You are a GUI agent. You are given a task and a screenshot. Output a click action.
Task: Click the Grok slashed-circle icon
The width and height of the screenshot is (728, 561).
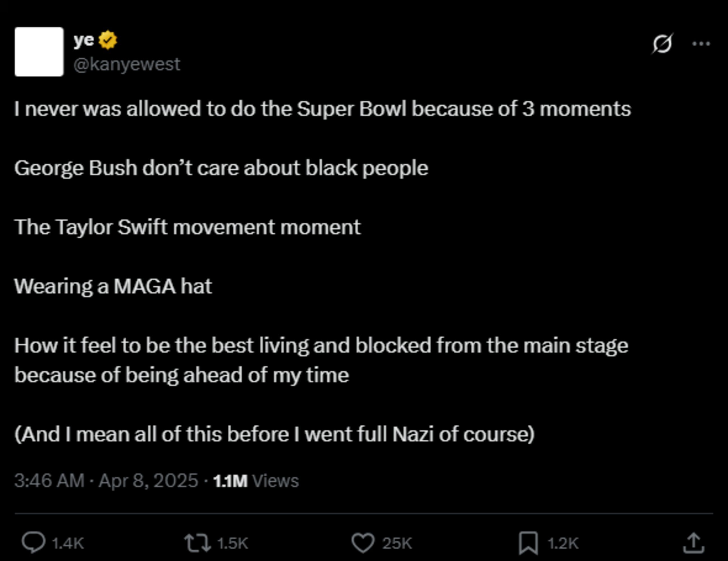(x=662, y=44)
